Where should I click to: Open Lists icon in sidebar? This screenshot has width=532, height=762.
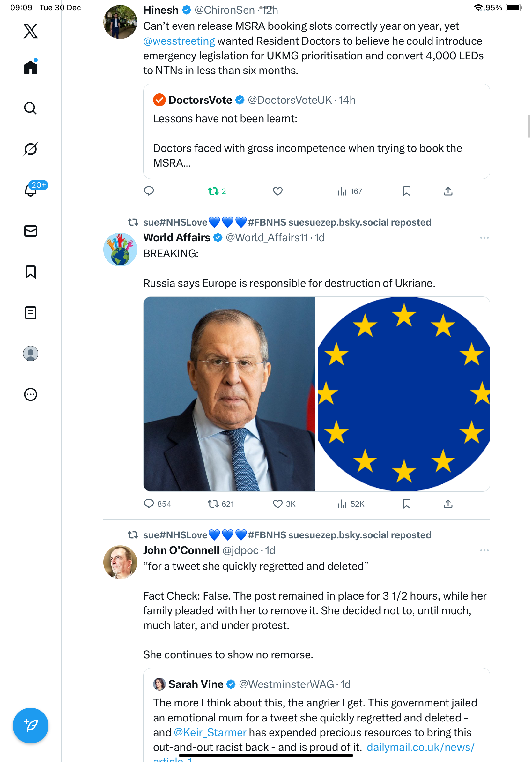(31, 313)
